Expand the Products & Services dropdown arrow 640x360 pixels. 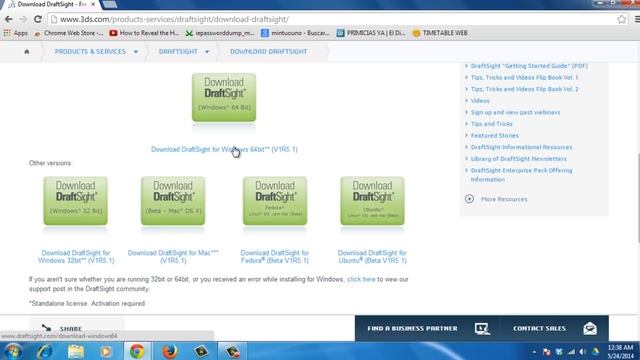136,52
